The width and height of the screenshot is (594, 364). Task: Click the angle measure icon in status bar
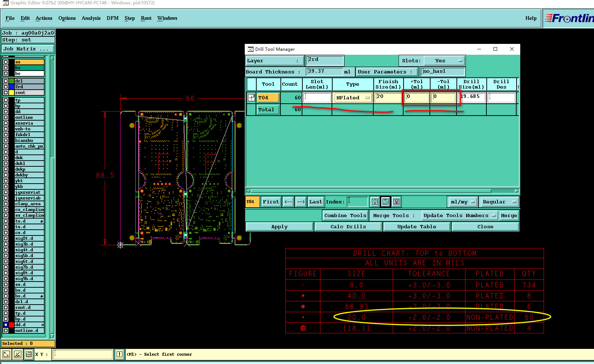click(x=17, y=355)
